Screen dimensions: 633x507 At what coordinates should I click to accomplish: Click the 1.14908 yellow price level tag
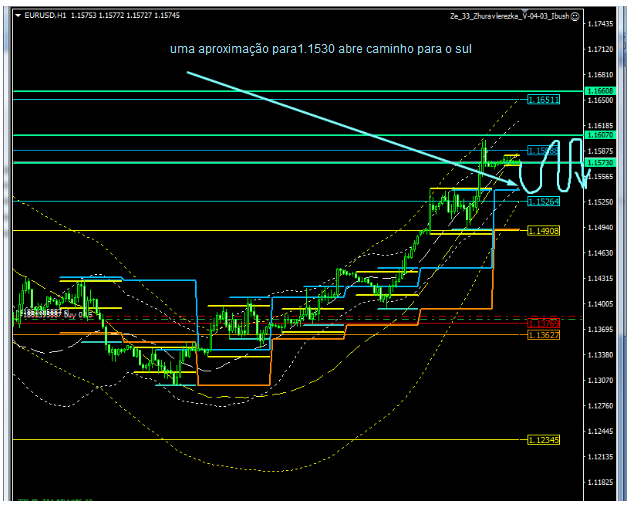(543, 230)
